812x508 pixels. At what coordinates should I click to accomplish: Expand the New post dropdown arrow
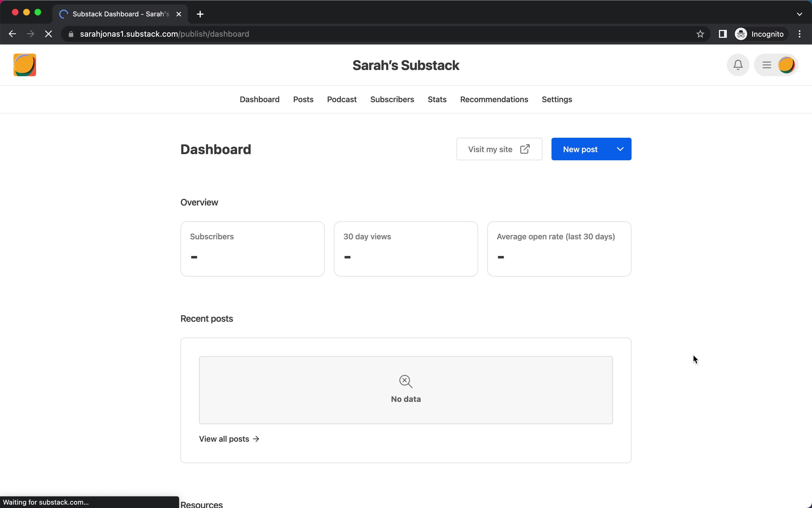click(620, 149)
